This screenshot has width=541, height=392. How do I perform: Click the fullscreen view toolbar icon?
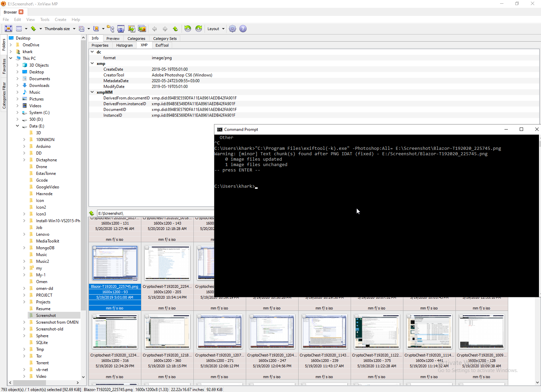pos(9,29)
